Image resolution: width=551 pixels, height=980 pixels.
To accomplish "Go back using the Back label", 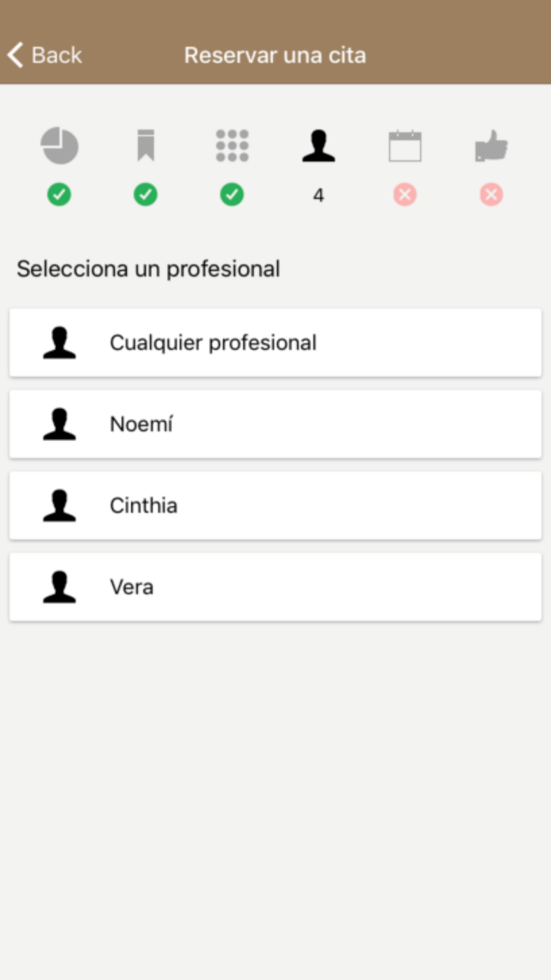I will [57, 55].
